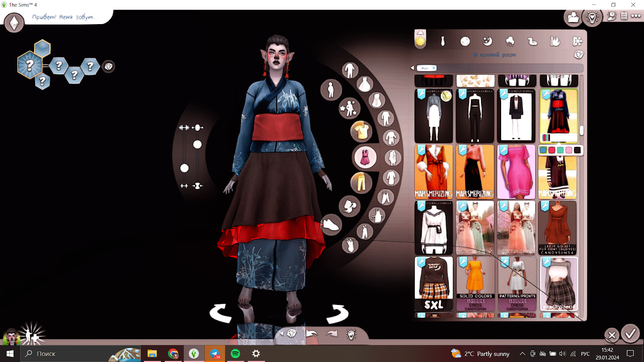Remove the 'Жен' filter tag
The image size is (644, 362).
[434, 68]
